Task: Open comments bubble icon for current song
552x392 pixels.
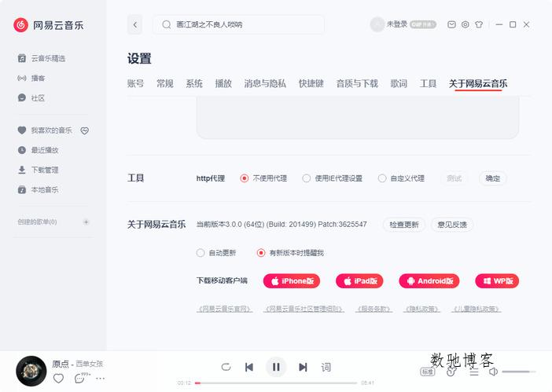Action: point(80,379)
